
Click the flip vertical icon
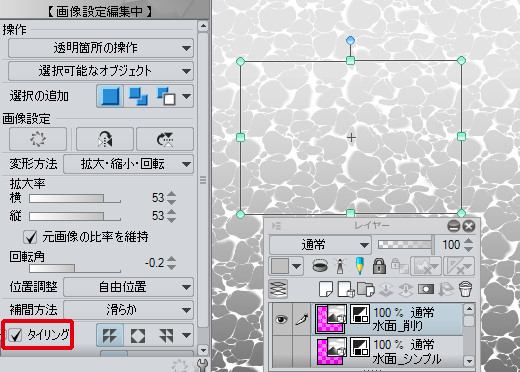165,139
